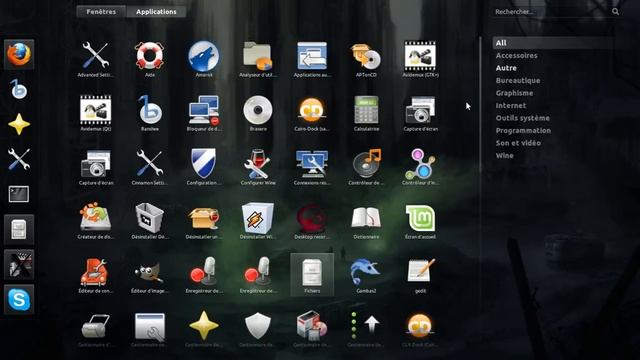Switch to the Fenêtres tab
Image resolution: width=640 pixels, height=360 pixels.
click(x=101, y=11)
